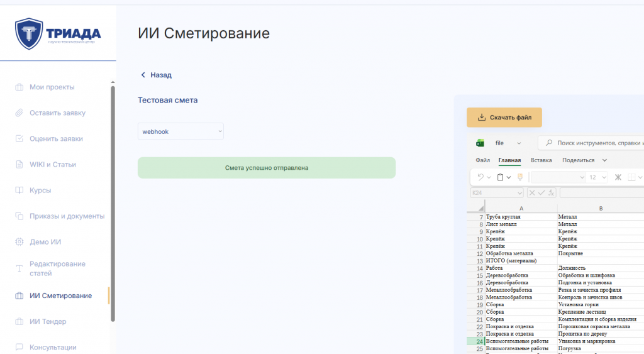Click the cell borders grid icon
Screen dimensions: 644x354
631,177
